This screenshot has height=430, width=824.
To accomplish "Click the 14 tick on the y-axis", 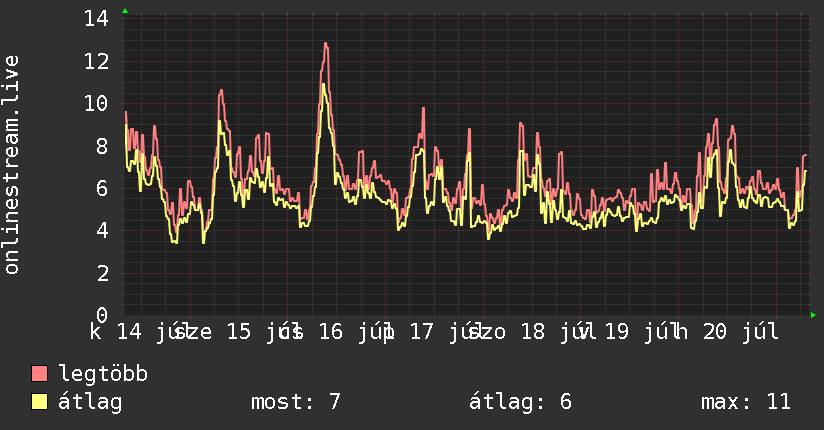I will tap(96, 19).
